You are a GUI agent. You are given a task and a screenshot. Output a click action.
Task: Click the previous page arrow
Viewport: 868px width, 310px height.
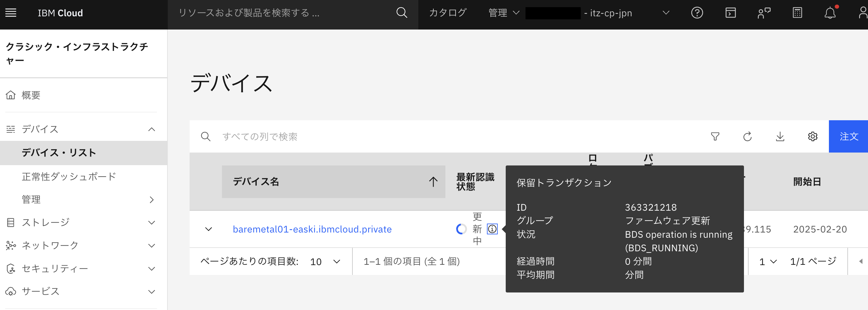(x=861, y=261)
